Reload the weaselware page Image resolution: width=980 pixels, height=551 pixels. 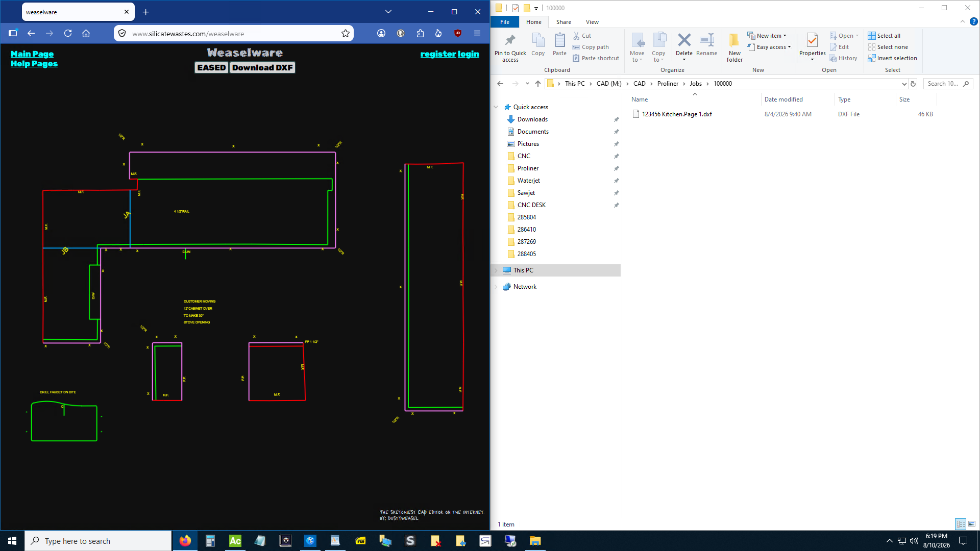(68, 33)
